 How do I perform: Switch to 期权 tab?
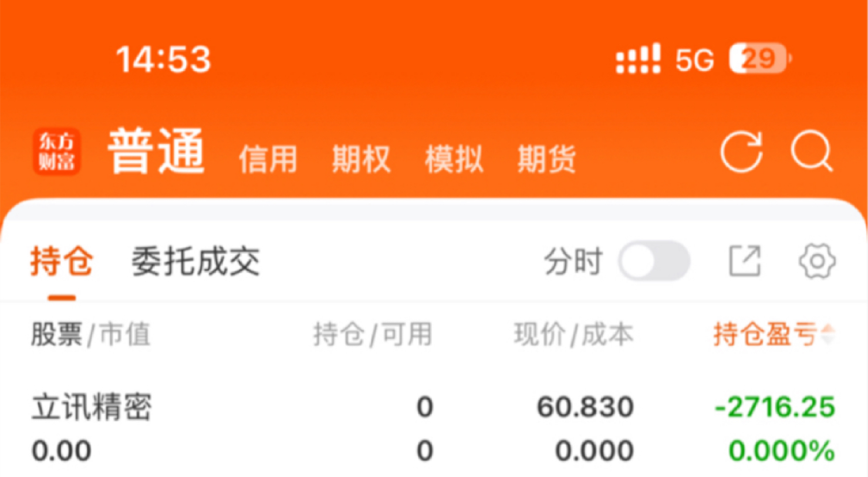click(x=361, y=159)
